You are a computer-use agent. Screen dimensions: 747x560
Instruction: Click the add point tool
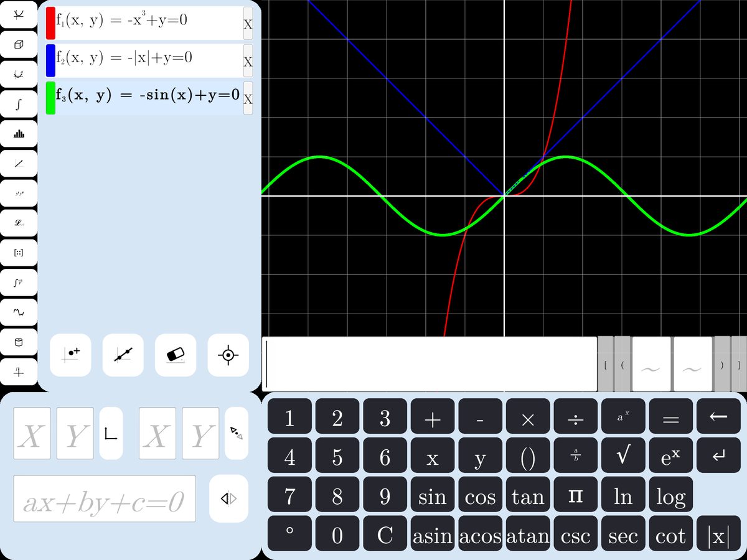[70, 355]
